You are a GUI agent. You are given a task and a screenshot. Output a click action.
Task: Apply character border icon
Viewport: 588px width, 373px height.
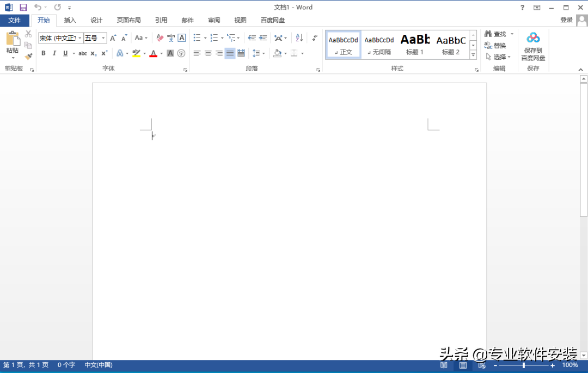tap(182, 38)
